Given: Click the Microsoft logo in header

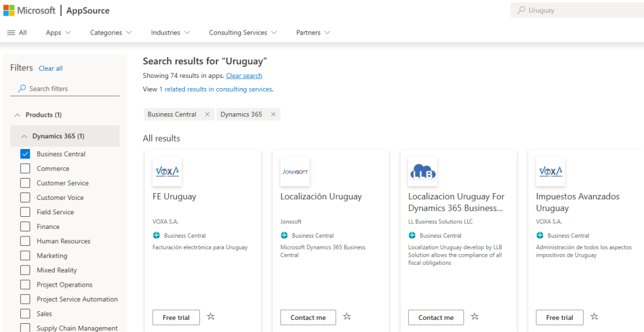Looking at the screenshot, I should coord(28,11).
